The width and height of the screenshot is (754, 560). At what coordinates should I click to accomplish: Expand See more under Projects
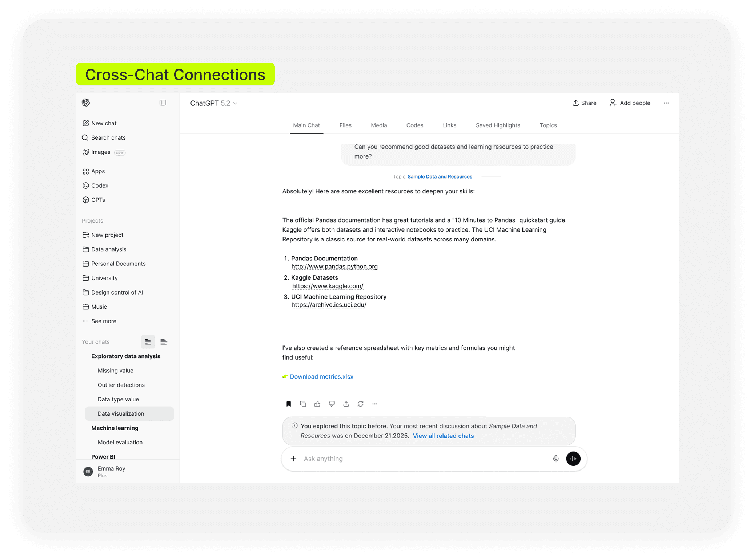104,321
